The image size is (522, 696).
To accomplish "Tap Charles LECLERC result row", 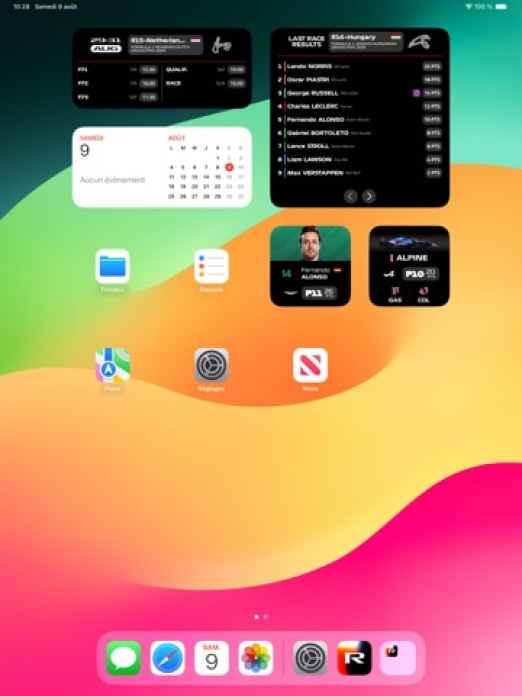I will click(360, 106).
